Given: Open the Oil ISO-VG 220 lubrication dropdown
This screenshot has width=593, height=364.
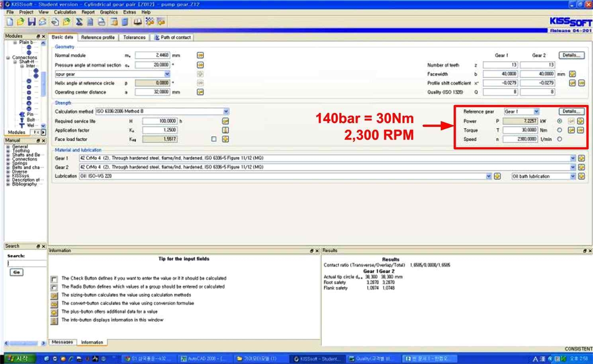Looking at the screenshot, I should click(x=489, y=176).
